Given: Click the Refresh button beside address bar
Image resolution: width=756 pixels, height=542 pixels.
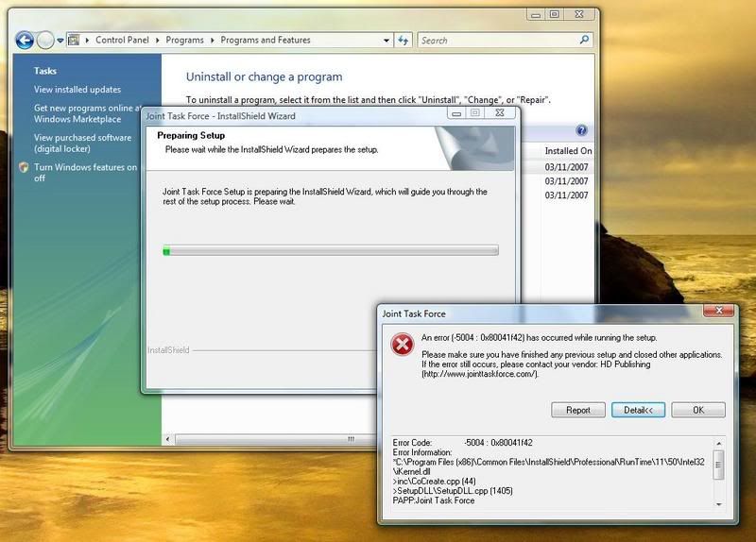Looking at the screenshot, I should 404,41.
